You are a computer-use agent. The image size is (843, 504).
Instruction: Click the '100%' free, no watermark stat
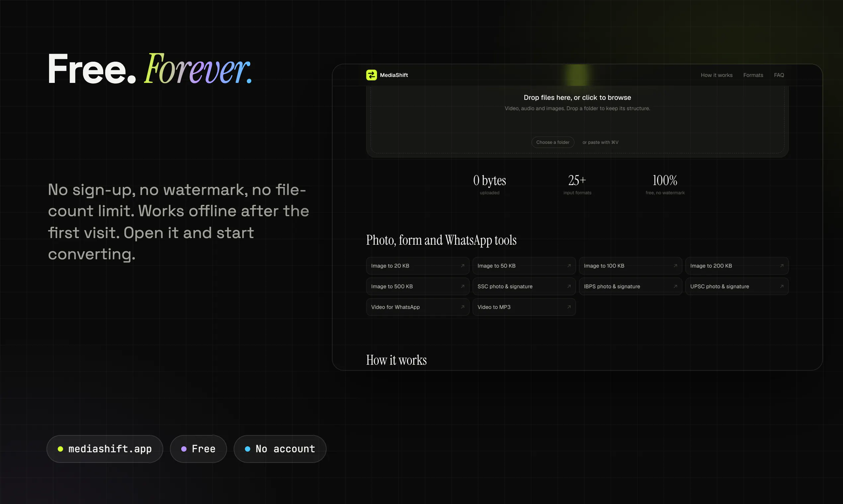(x=665, y=184)
